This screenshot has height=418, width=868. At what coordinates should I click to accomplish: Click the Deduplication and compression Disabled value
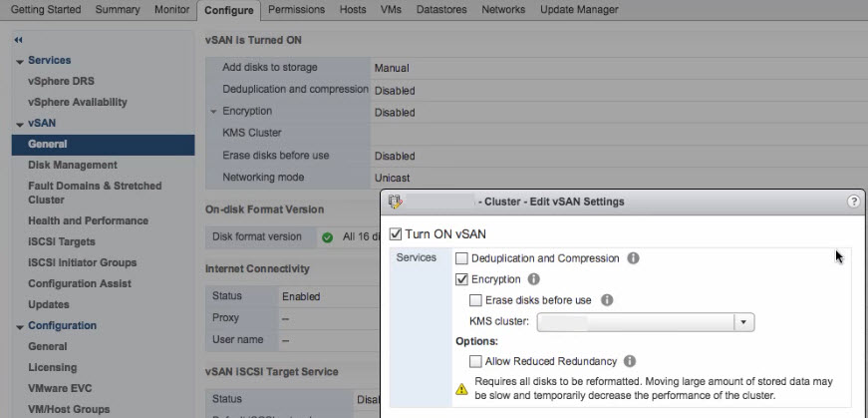click(395, 91)
